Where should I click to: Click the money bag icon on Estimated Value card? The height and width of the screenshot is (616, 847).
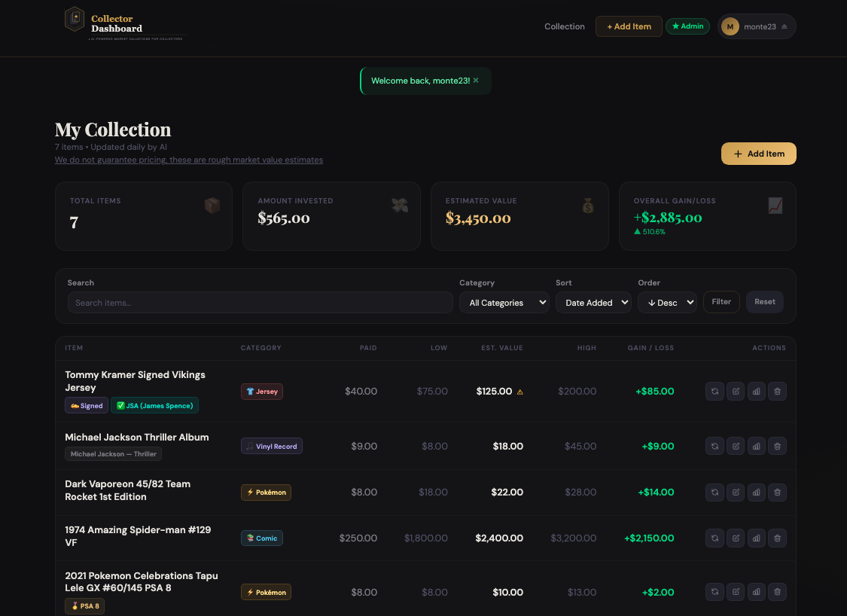coord(588,206)
